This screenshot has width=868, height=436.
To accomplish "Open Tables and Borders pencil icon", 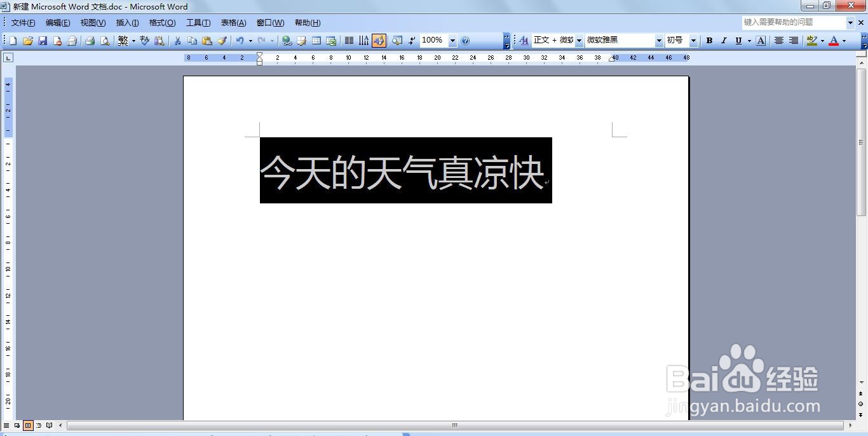I will [x=302, y=41].
